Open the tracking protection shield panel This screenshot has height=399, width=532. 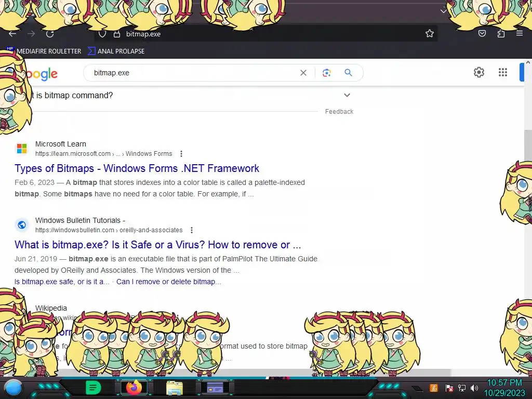102,34
